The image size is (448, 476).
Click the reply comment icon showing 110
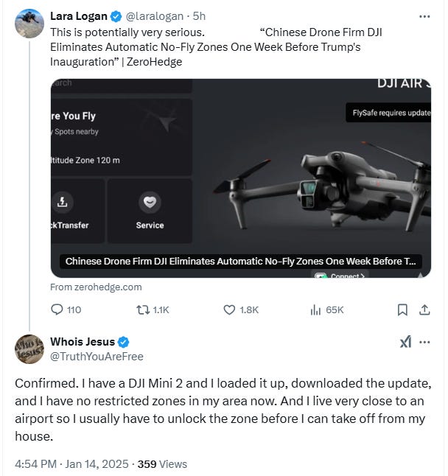tap(57, 310)
